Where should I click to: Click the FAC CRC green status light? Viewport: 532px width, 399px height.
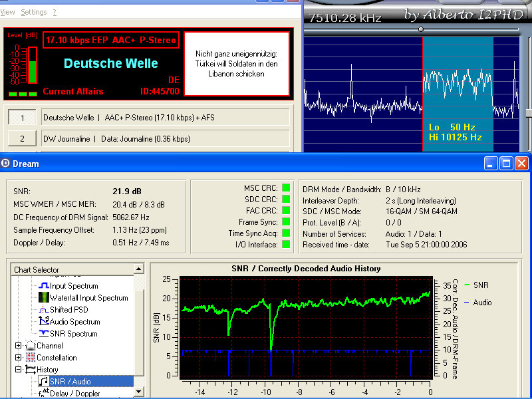(286, 210)
